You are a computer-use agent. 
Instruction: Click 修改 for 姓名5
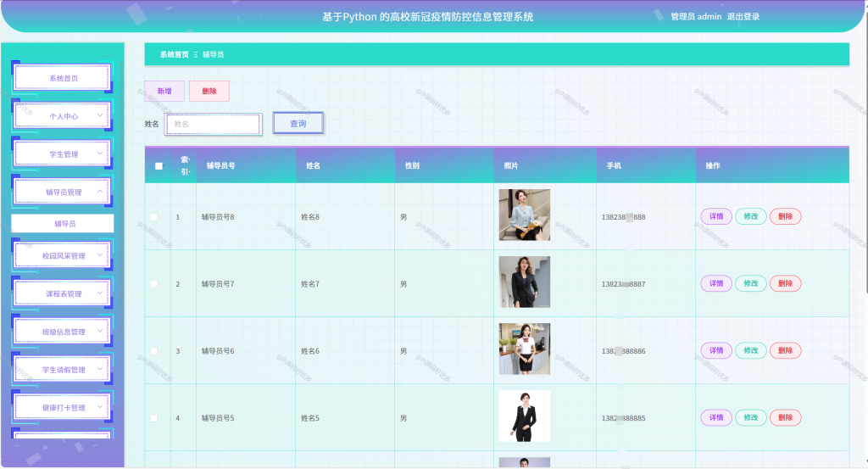click(x=751, y=417)
